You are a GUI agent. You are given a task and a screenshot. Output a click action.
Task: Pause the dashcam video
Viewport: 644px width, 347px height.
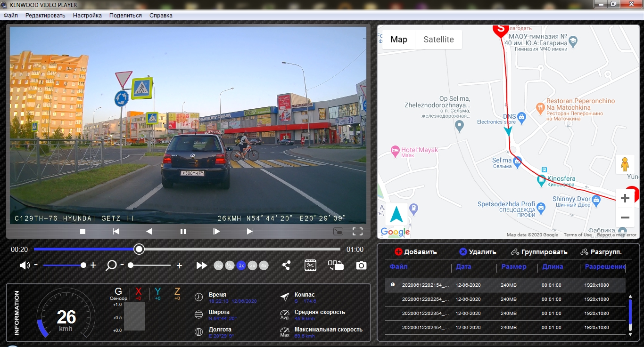coord(183,231)
